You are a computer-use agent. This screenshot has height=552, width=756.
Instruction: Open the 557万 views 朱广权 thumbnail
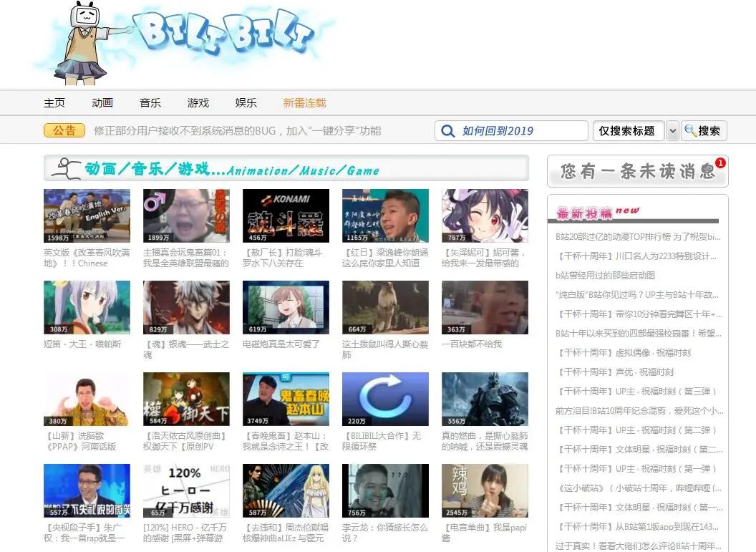(87, 490)
